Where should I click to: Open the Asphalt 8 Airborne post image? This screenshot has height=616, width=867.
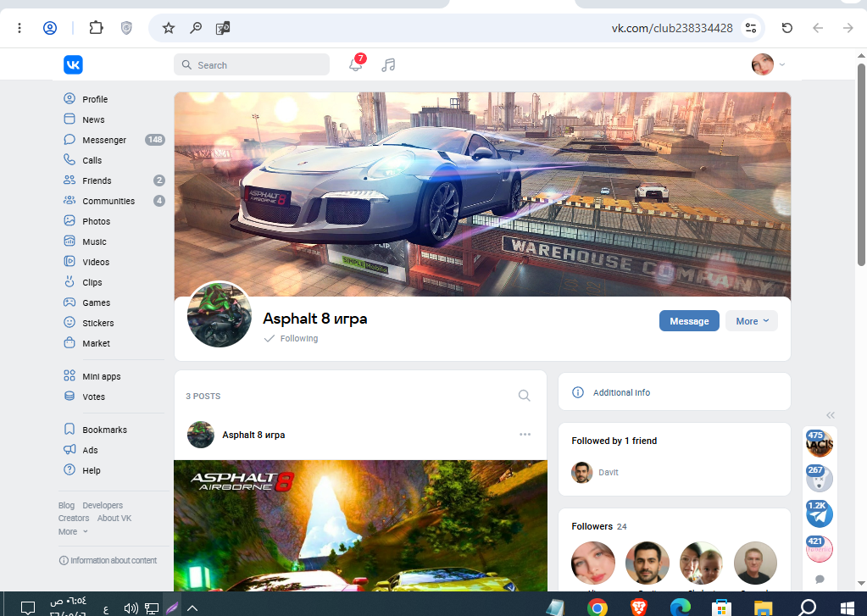click(360, 526)
